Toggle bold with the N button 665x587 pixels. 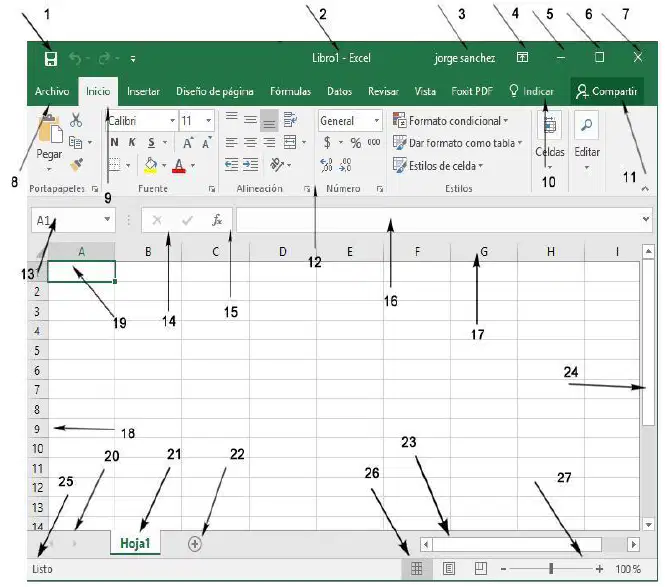(x=115, y=143)
